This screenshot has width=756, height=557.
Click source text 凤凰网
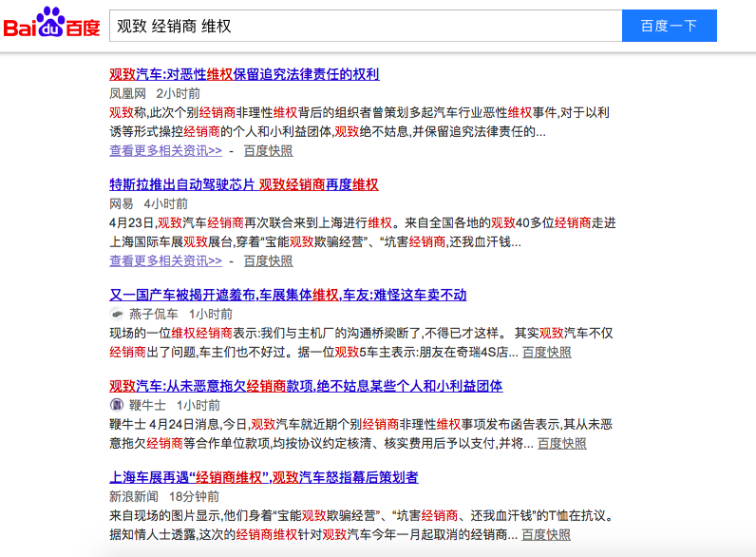[128, 94]
